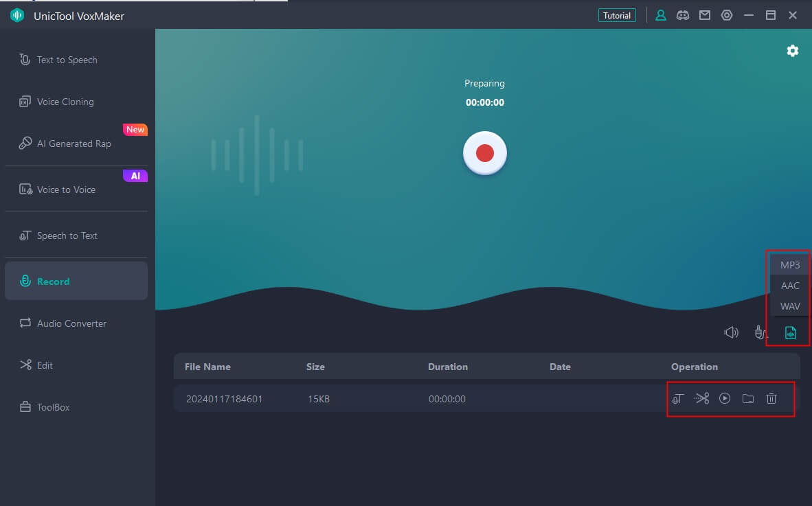Click the 15KB size cell
Image resolution: width=812 pixels, height=506 pixels.
[x=319, y=399]
